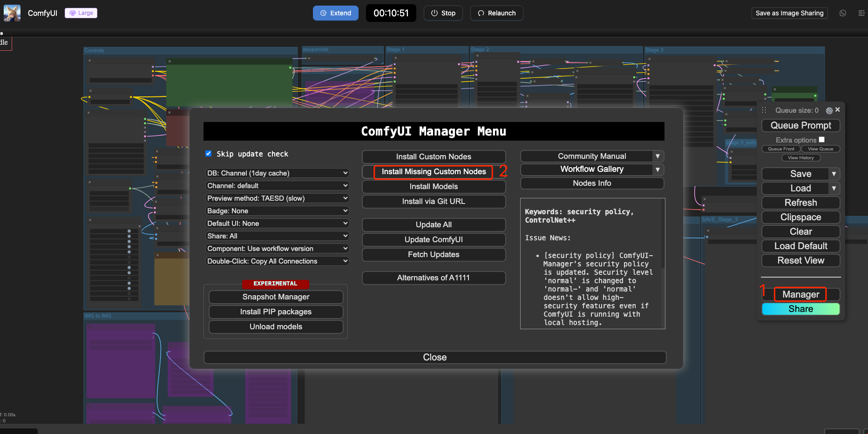Open the queue panel settings gear

coord(829,110)
